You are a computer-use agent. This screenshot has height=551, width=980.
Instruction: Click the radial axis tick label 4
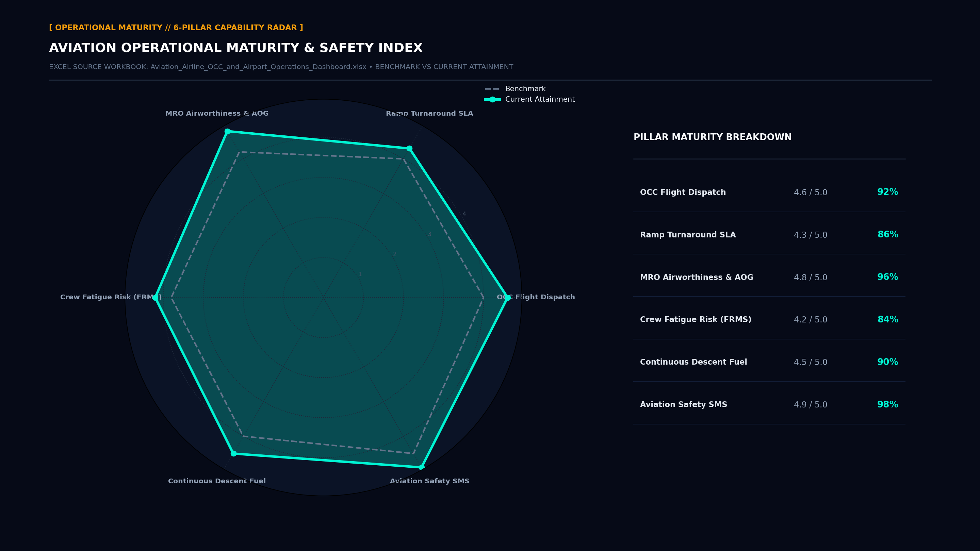[464, 214]
